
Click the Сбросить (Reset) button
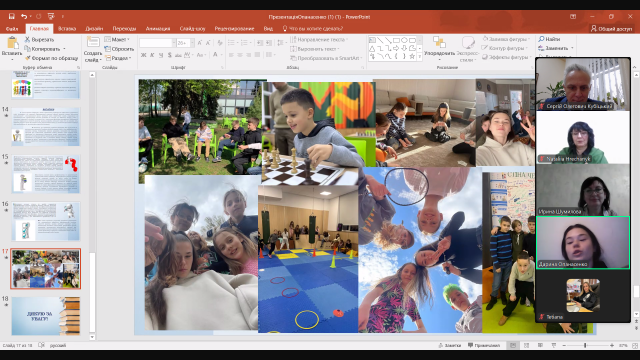tap(119, 49)
